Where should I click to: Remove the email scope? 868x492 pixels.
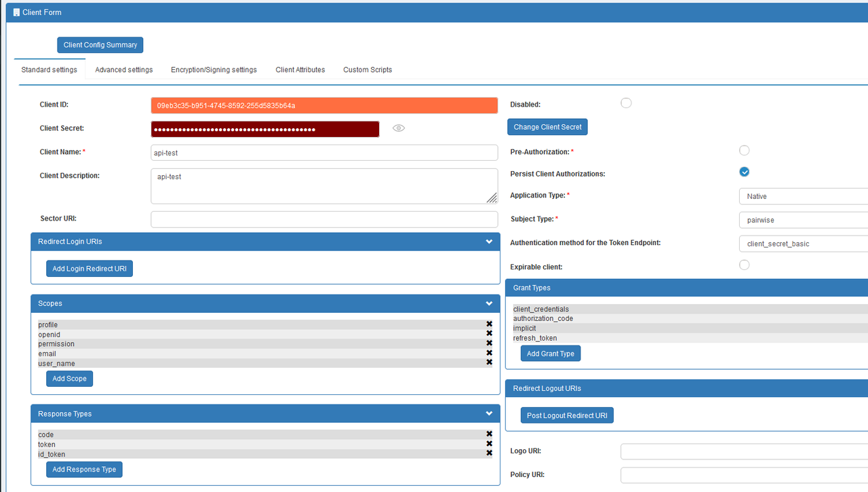[489, 353]
